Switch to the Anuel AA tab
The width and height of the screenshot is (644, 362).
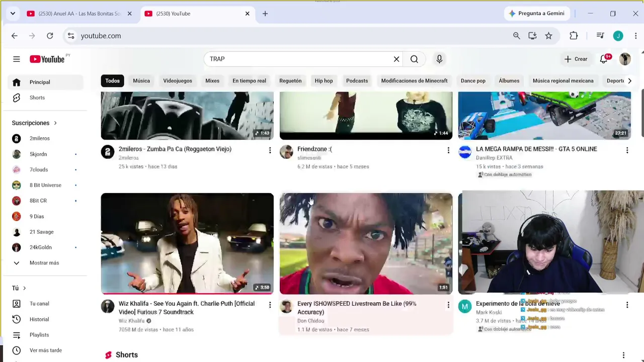[x=79, y=14]
